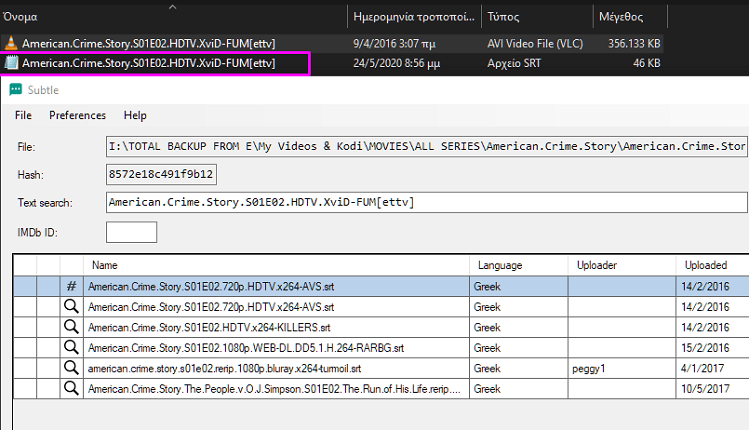
Task: Click the Subtle app icon in title bar
Action: (x=16, y=90)
